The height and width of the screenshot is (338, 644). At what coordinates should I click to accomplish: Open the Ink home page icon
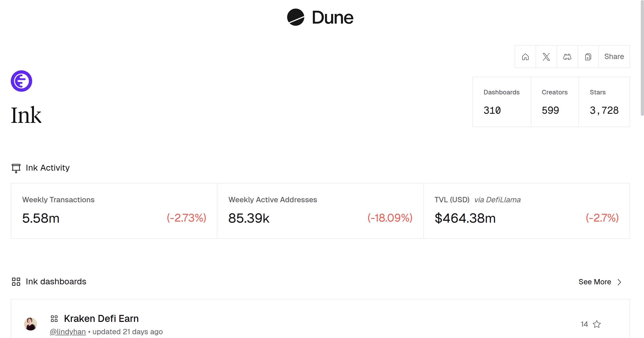tap(525, 57)
